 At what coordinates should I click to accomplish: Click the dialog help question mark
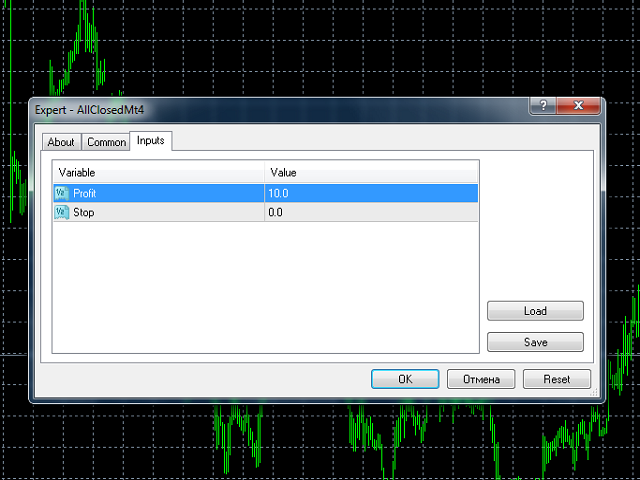543,106
